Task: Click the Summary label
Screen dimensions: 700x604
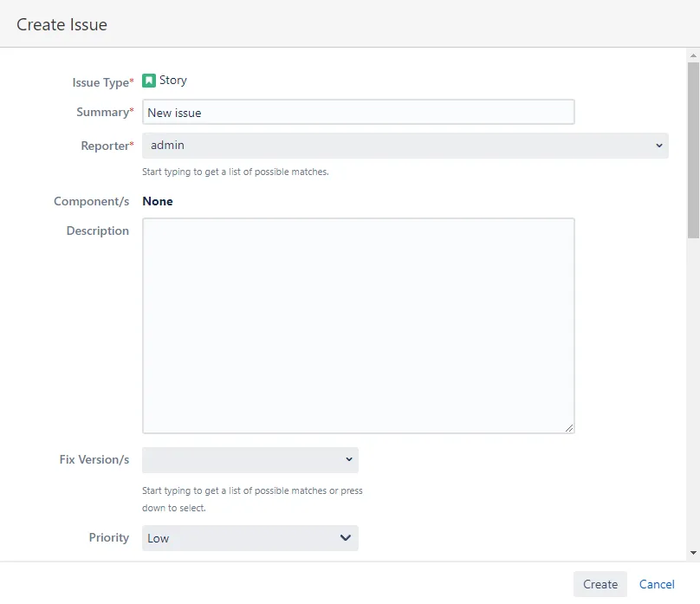Action: (x=105, y=112)
